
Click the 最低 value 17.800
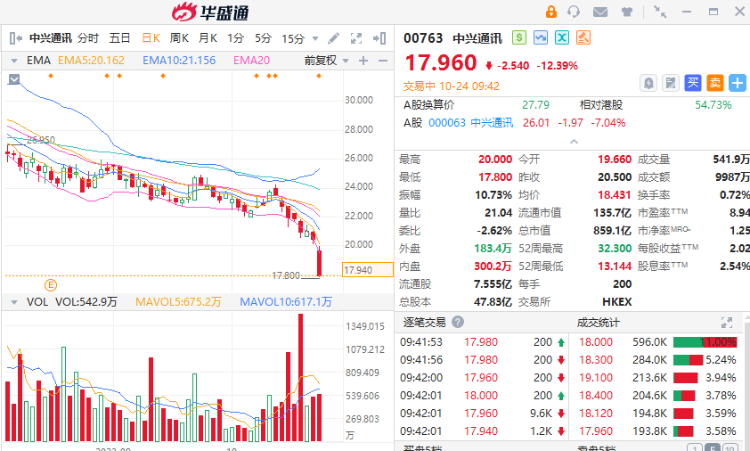[495, 177]
